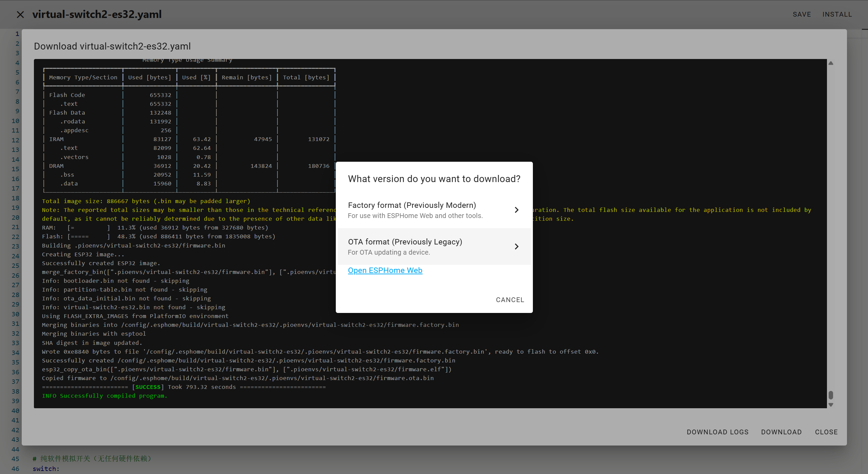Image resolution: width=868 pixels, height=474 pixels.
Task: Click SAVE in the top bar
Action: tap(802, 14)
